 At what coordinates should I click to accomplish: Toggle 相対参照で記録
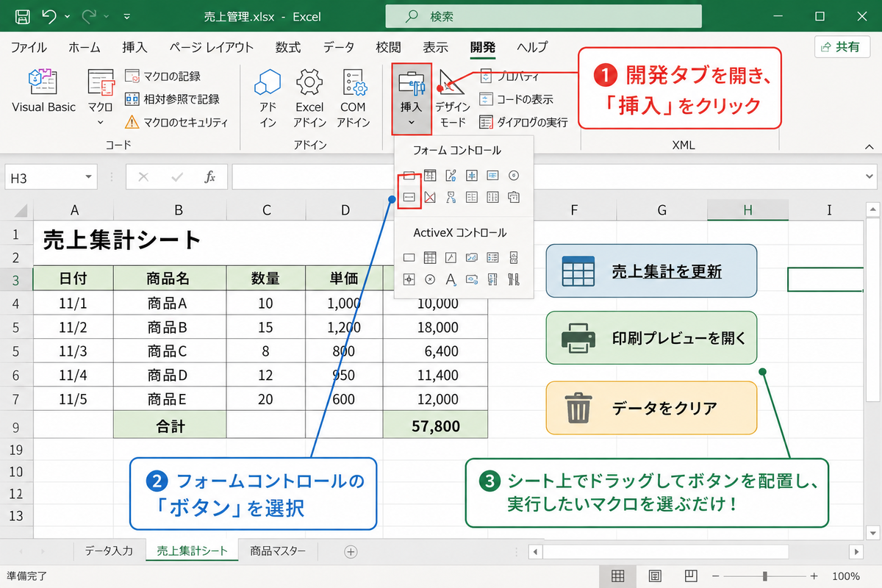tap(172, 99)
